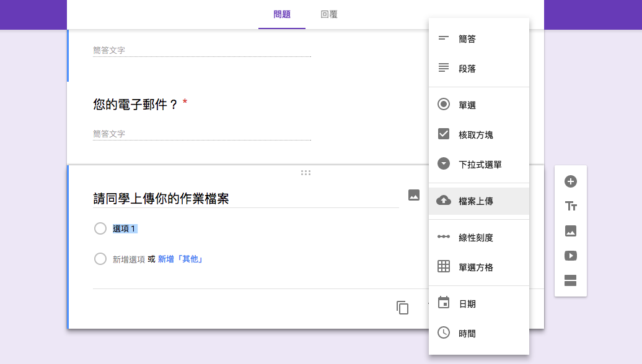
Task: Choose 時間 time type
Action: tap(478, 333)
